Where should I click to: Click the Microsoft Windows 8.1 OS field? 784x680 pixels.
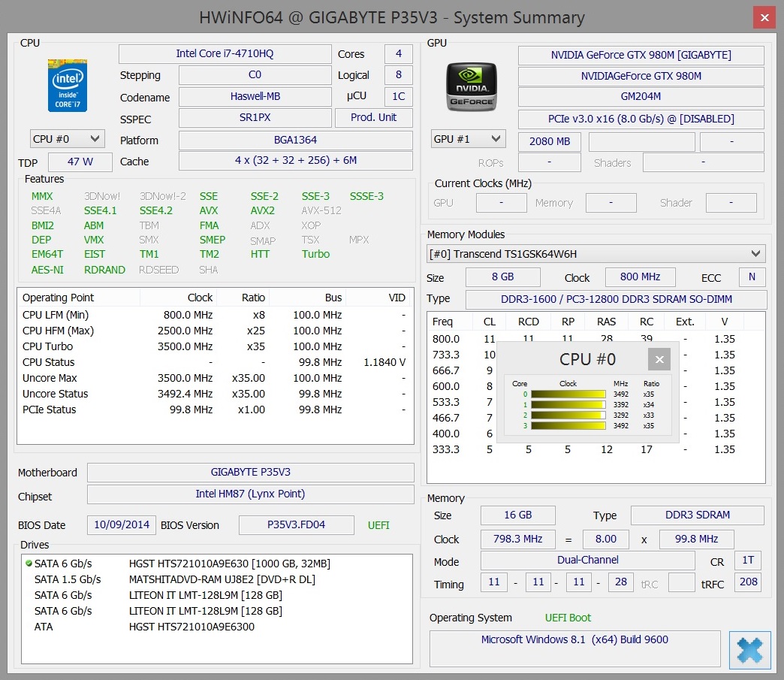click(574, 648)
